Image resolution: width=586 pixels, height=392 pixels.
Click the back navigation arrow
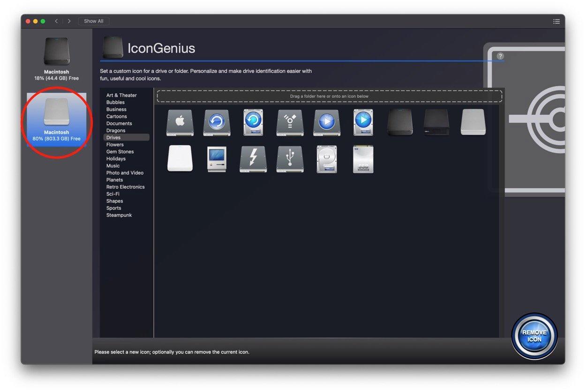pyautogui.click(x=56, y=21)
